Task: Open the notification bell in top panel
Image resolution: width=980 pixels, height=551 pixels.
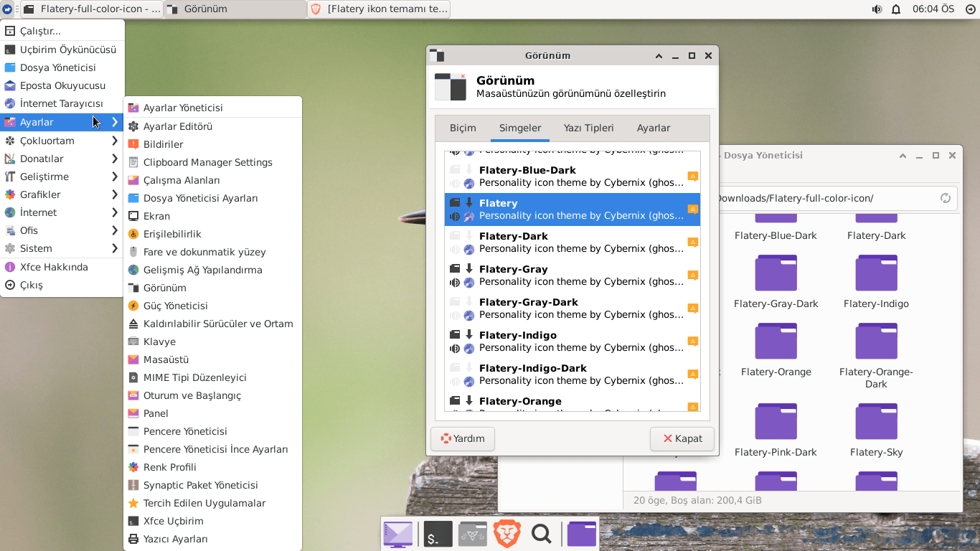Action: pos(896,9)
